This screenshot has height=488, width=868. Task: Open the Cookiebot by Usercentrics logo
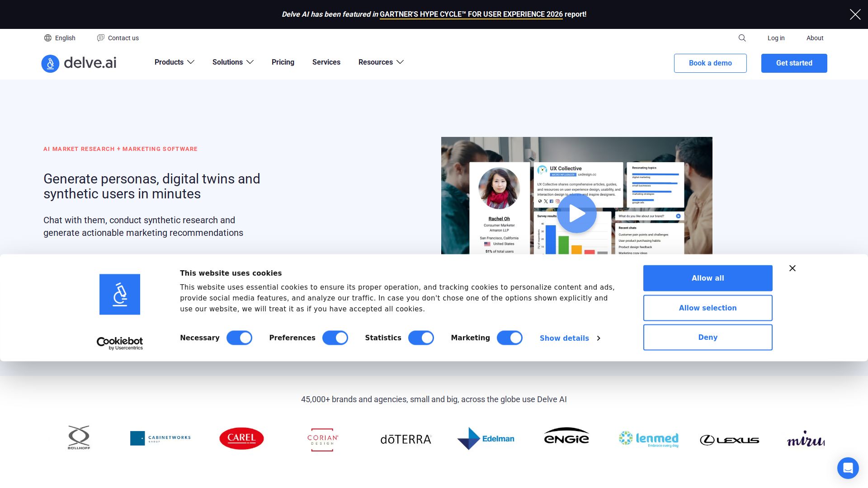pyautogui.click(x=120, y=343)
